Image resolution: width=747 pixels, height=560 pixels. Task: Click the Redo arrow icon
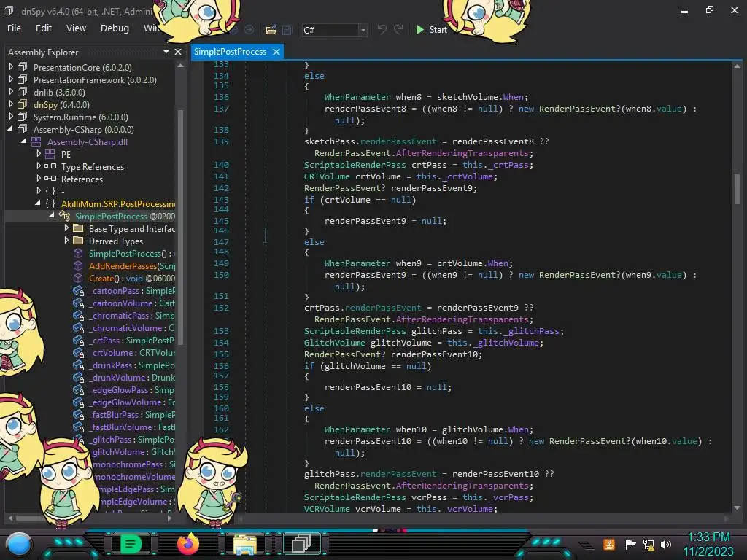398,29
